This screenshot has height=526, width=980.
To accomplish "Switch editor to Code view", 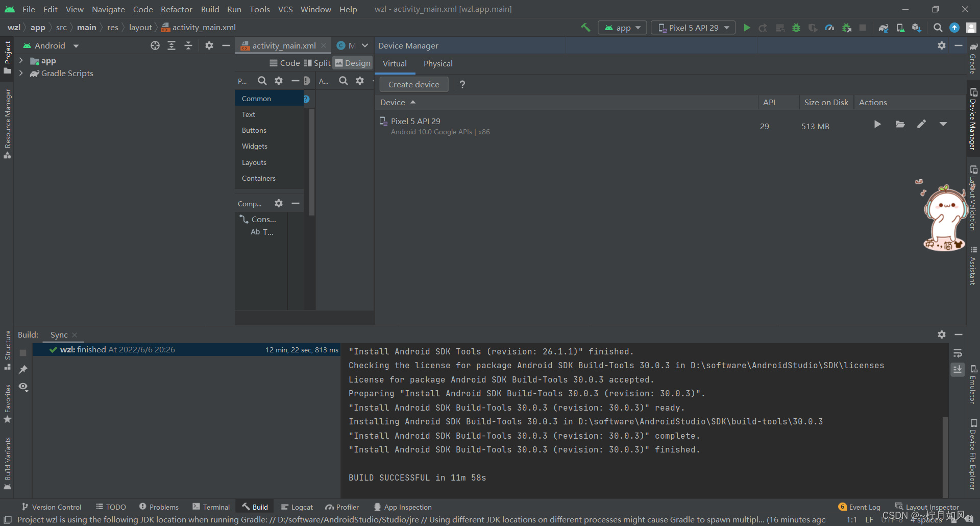I will (x=285, y=63).
